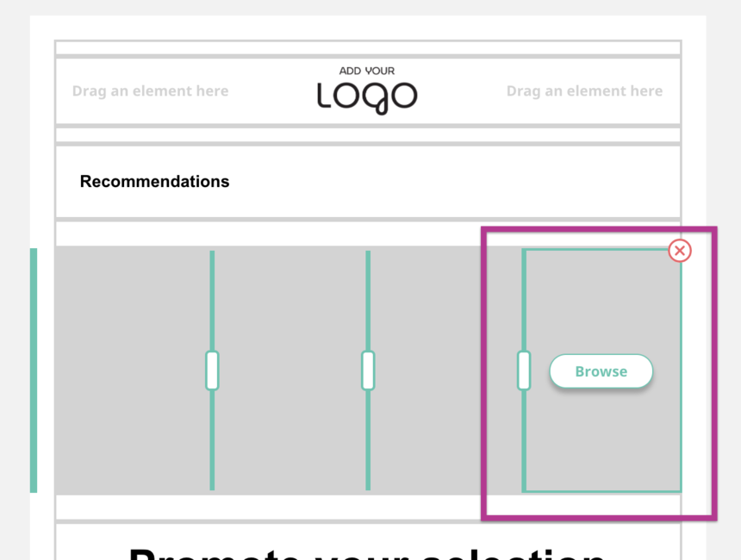Image resolution: width=741 pixels, height=560 pixels.
Task: Click the red X remove icon
Action: [680, 251]
